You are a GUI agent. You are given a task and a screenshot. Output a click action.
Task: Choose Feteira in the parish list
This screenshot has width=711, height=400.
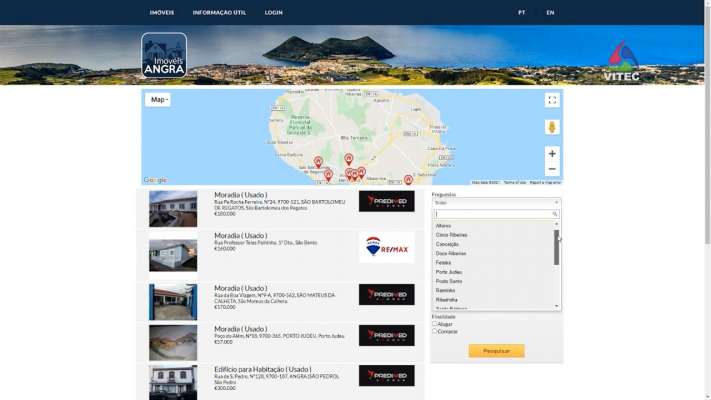[x=443, y=263]
